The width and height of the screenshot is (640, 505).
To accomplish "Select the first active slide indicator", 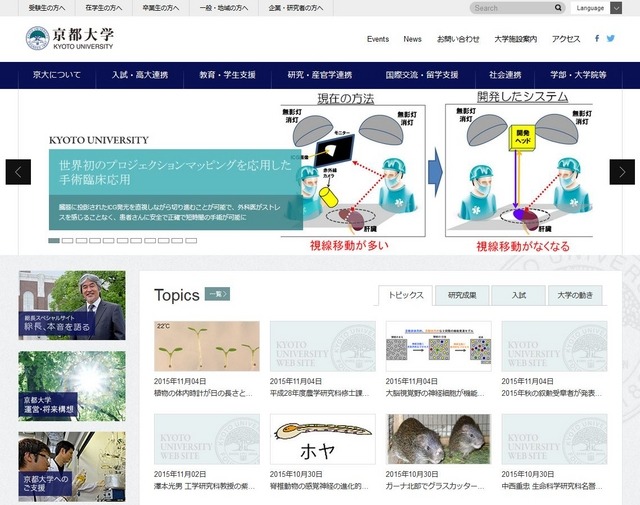I will 54,241.
